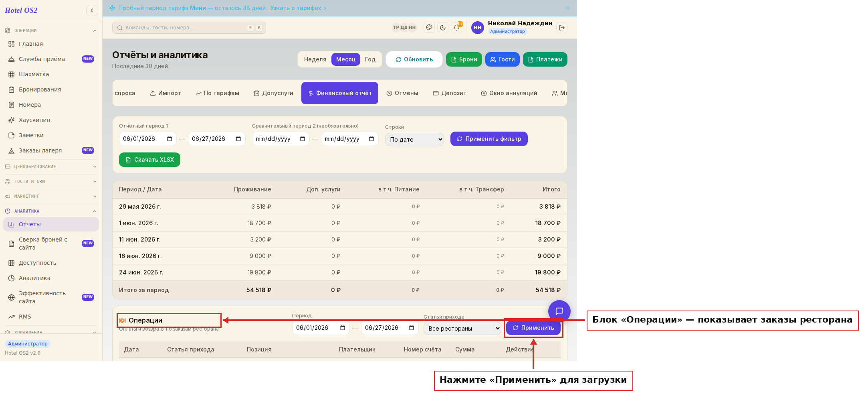Screen dimensions: 868x400
Task: Open the Строки dropdown set to По дате
Action: click(414, 140)
